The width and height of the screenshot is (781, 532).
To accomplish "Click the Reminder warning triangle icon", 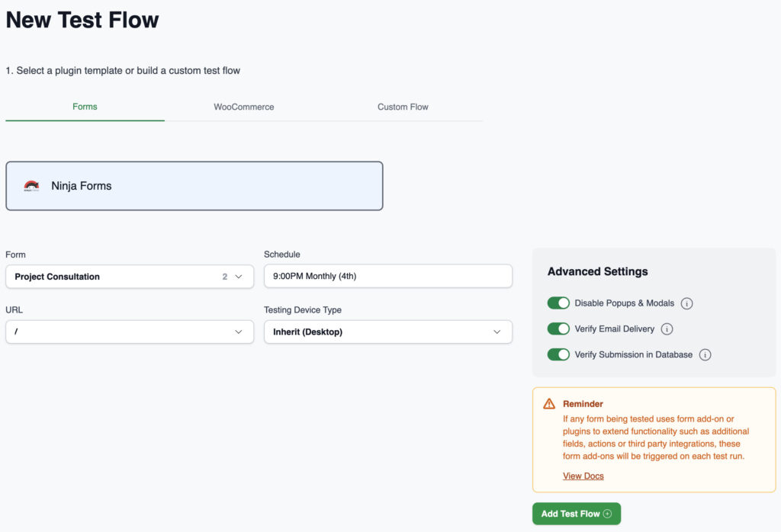I will pos(549,404).
